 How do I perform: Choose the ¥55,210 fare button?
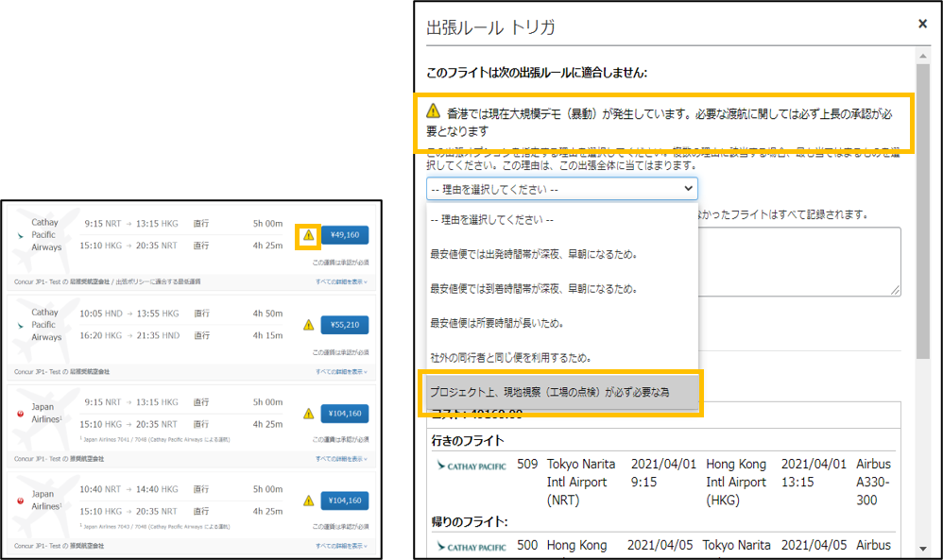click(x=345, y=325)
